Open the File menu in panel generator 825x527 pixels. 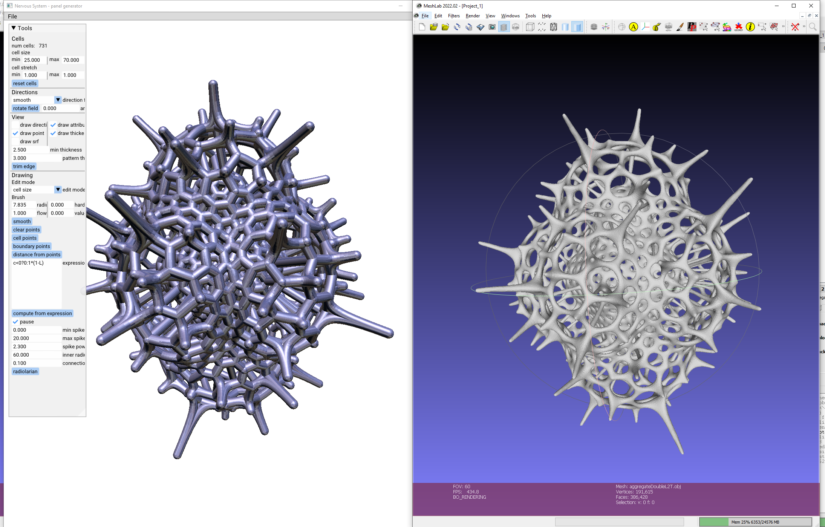pyautogui.click(x=13, y=16)
